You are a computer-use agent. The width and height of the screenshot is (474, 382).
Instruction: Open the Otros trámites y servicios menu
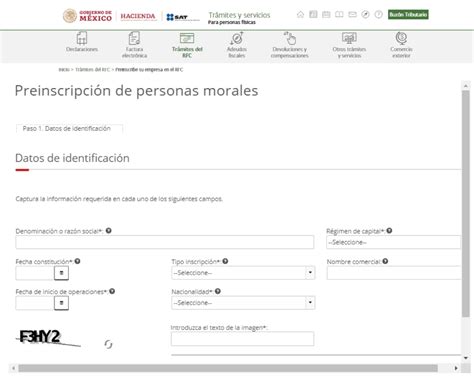[x=349, y=45]
